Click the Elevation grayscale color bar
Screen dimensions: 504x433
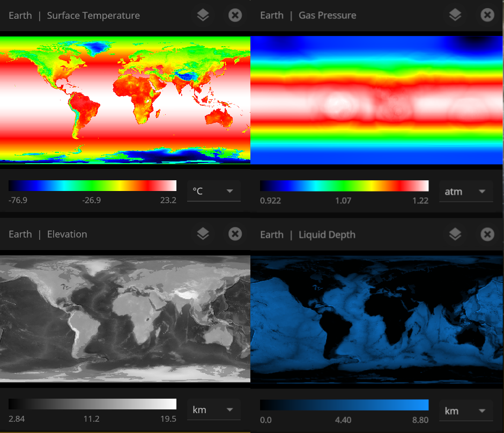[92, 404]
